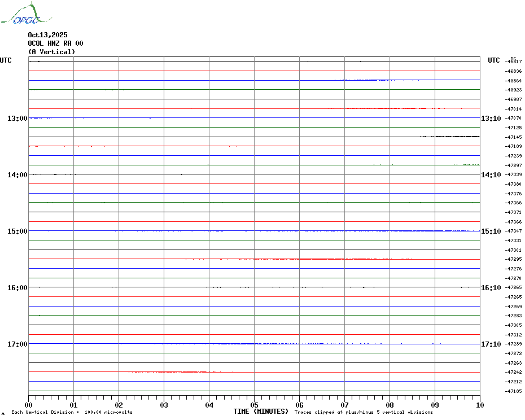This screenshot has height=420, width=525.
Task: Click the 16:10 time label on right
Action: tap(491, 287)
